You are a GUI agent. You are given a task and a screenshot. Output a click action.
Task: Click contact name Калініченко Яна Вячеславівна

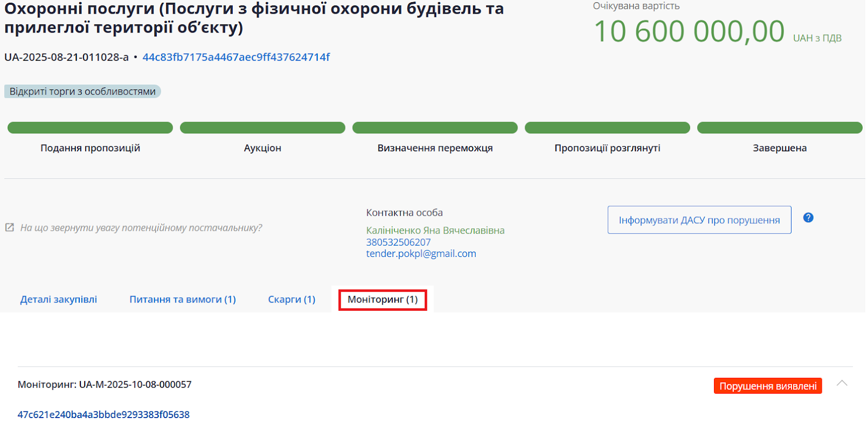[435, 230]
